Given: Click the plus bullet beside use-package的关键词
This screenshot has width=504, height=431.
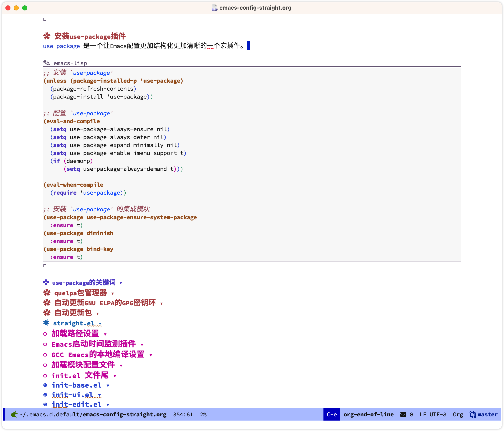Looking at the screenshot, I should point(46,282).
